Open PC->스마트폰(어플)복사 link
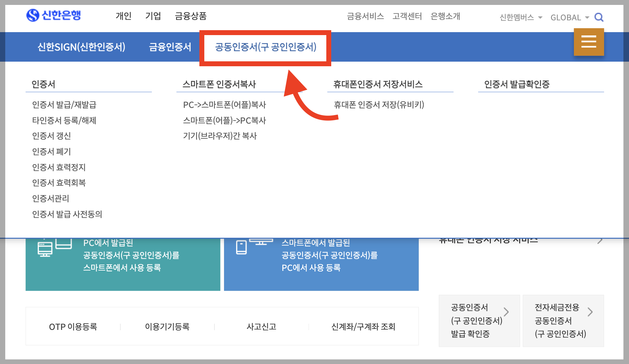Viewport: 629px width, 364px height. point(225,105)
